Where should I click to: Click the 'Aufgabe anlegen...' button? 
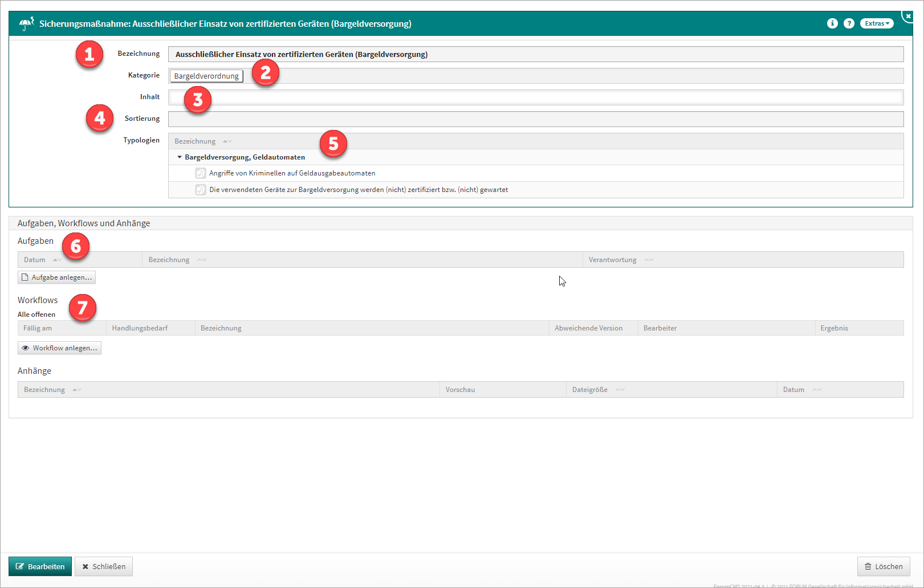(56, 277)
